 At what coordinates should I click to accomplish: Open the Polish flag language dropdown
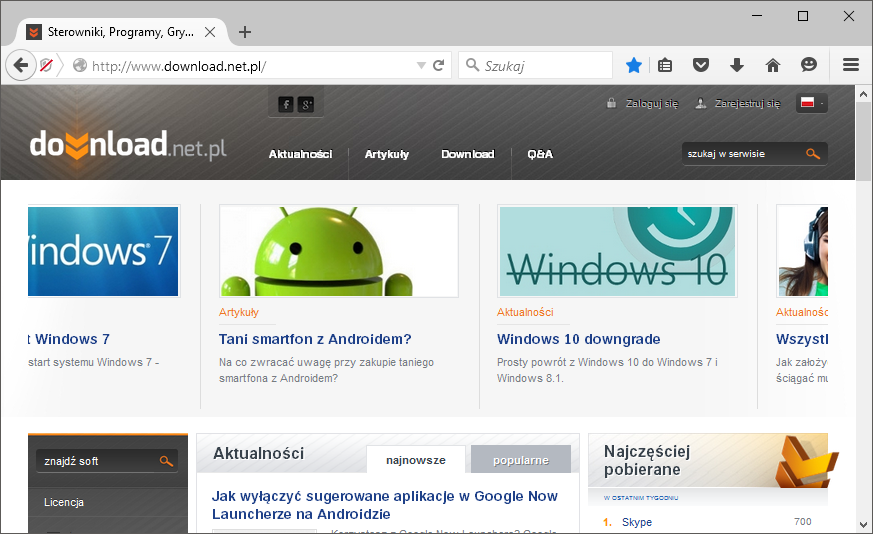tap(812, 103)
